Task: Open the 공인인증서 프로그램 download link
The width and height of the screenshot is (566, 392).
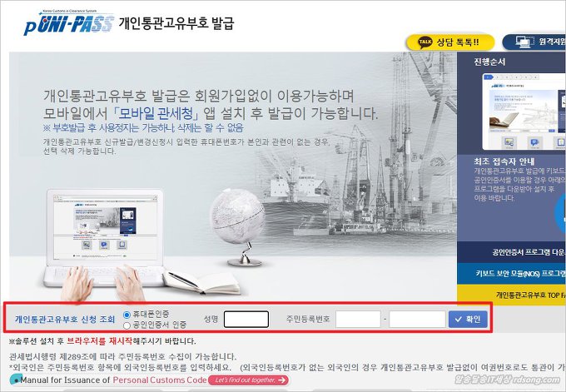Action: click(x=512, y=252)
